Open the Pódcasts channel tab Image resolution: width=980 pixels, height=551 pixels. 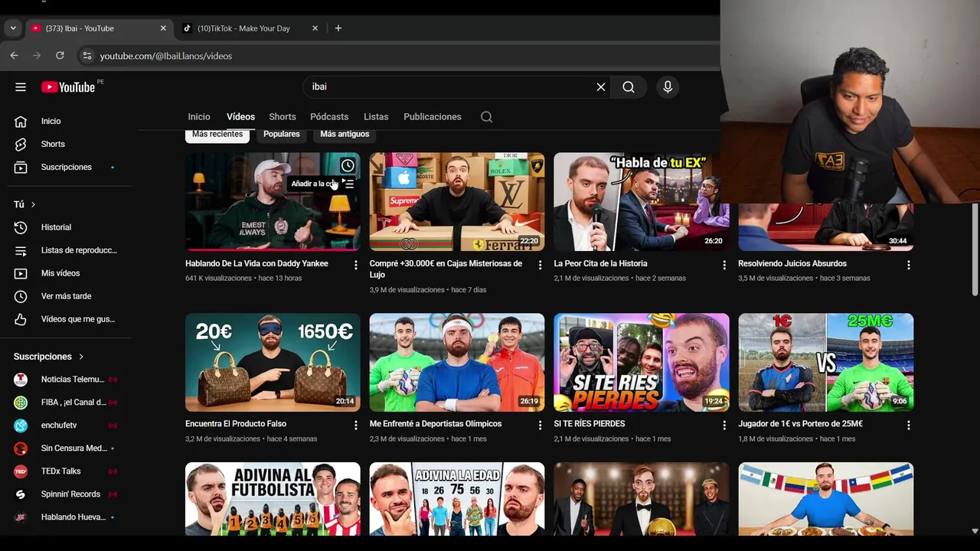(x=329, y=117)
